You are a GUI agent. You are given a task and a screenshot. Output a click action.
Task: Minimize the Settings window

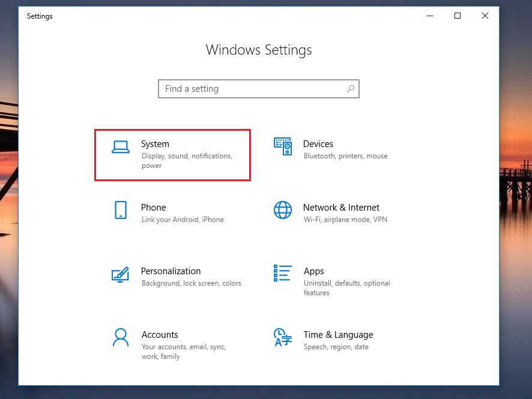tap(430, 16)
